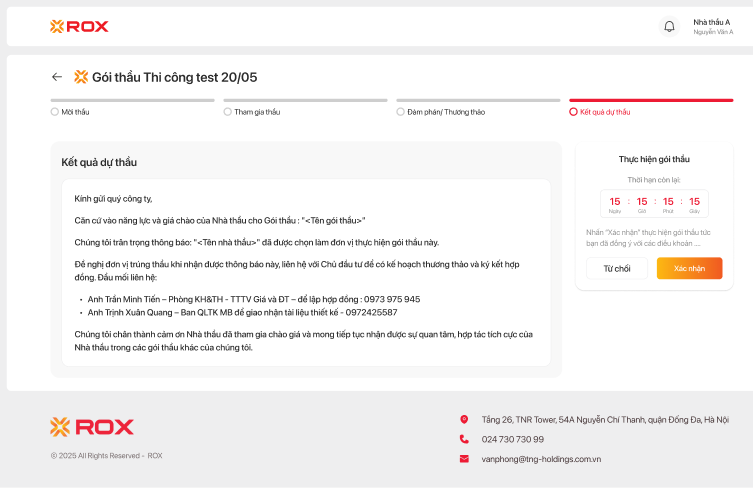Click the countdown days value box

615,203
